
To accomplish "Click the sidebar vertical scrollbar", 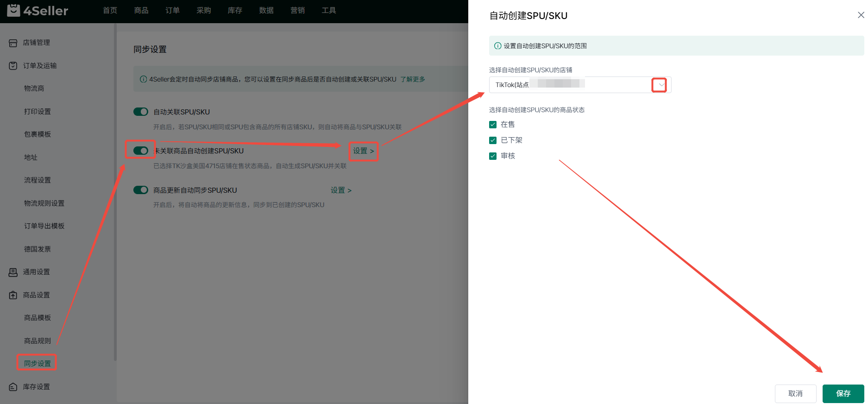I will point(115,192).
